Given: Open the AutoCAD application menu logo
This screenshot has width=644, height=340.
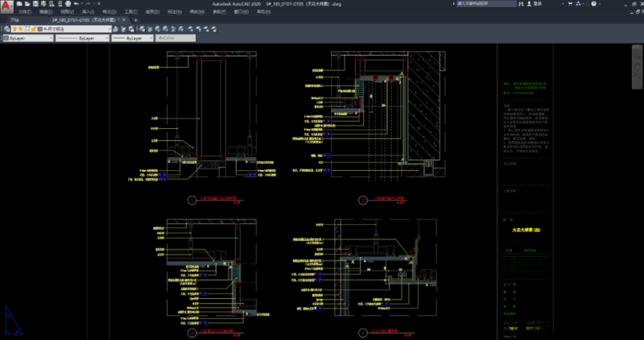Looking at the screenshot, I should (x=6, y=6).
